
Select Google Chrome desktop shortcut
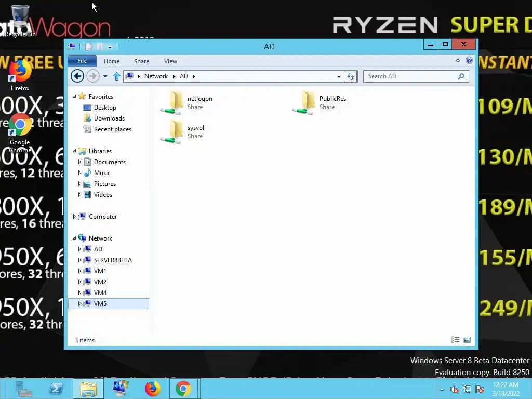click(x=20, y=133)
